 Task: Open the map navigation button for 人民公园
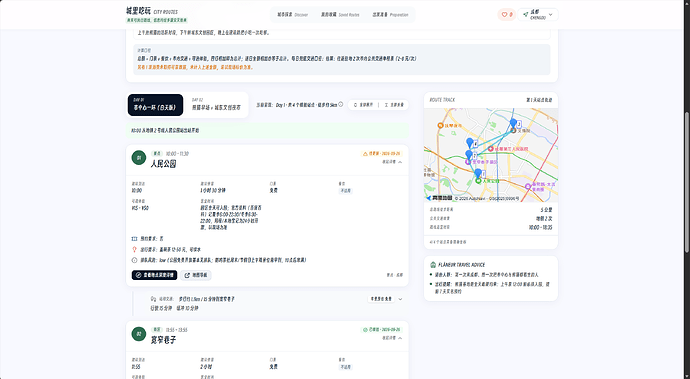(x=196, y=275)
